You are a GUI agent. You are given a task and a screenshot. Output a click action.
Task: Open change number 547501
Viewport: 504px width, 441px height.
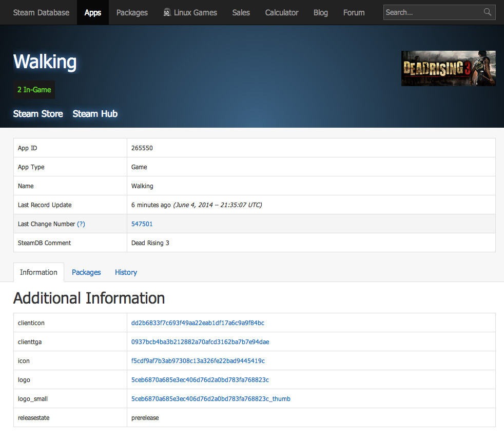(x=142, y=224)
